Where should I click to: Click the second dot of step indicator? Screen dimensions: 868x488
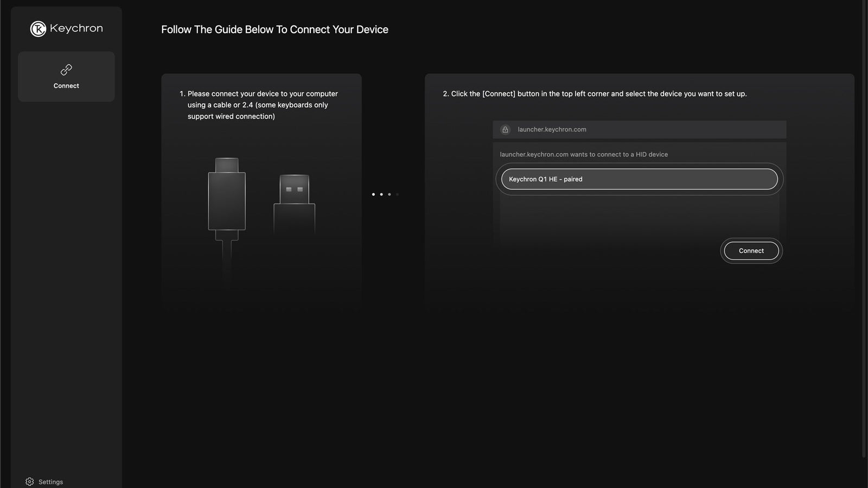tap(381, 194)
